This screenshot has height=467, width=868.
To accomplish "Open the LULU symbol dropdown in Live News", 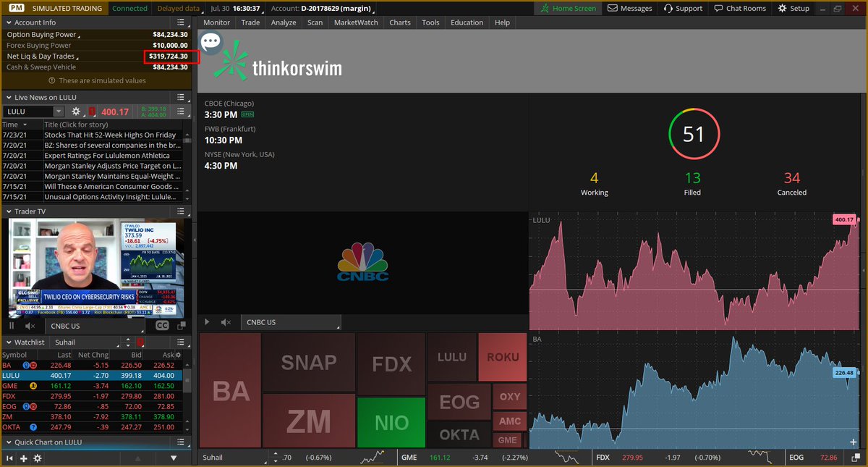I will click(58, 112).
